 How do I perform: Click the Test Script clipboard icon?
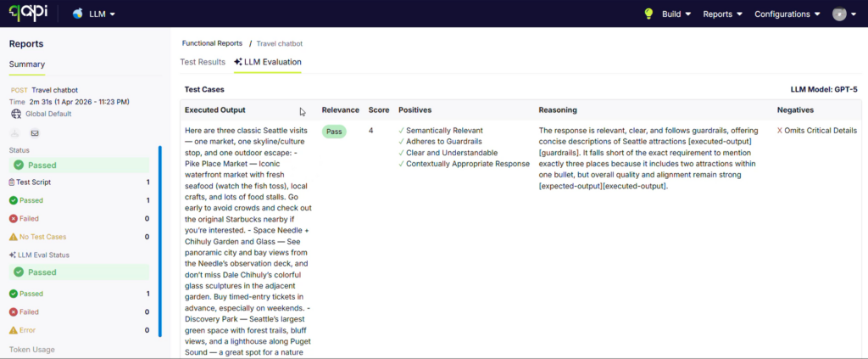(12, 182)
